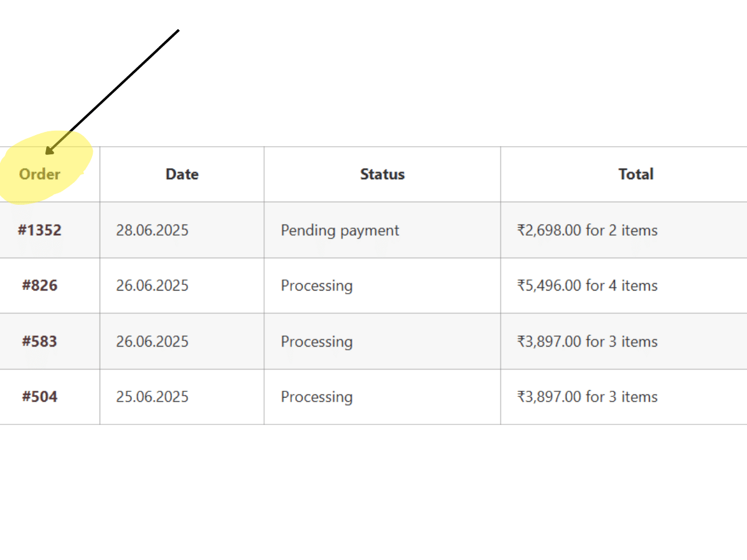This screenshot has height=560, width=747.
Task: Click ₹3,897.00 total for order #504
Action: point(587,397)
